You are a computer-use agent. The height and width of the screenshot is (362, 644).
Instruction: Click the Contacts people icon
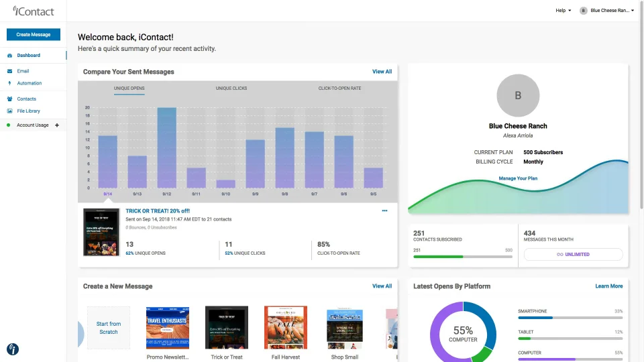click(9, 99)
